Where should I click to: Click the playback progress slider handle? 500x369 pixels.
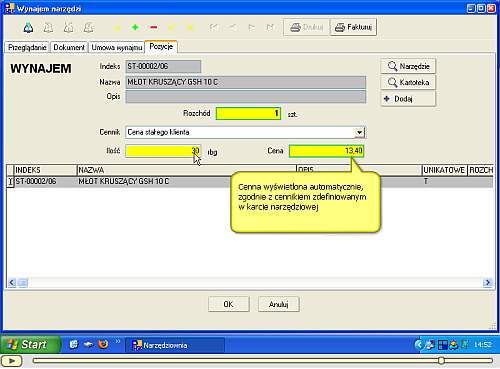441,360
